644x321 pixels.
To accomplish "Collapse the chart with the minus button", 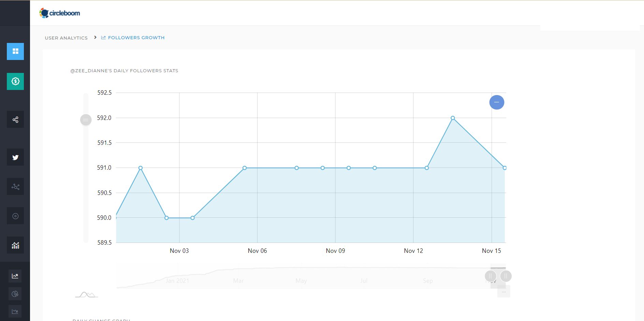I will point(497,102).
